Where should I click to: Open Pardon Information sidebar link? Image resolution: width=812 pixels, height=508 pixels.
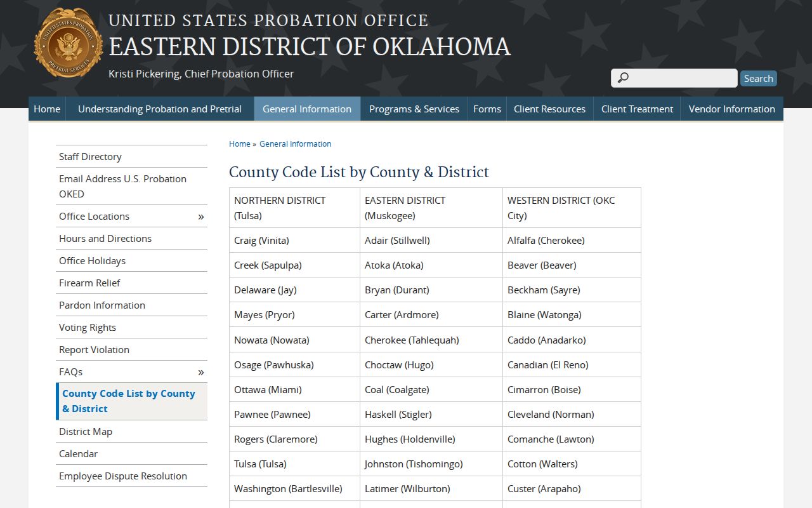pyautogui.click(x=131, y=305)
